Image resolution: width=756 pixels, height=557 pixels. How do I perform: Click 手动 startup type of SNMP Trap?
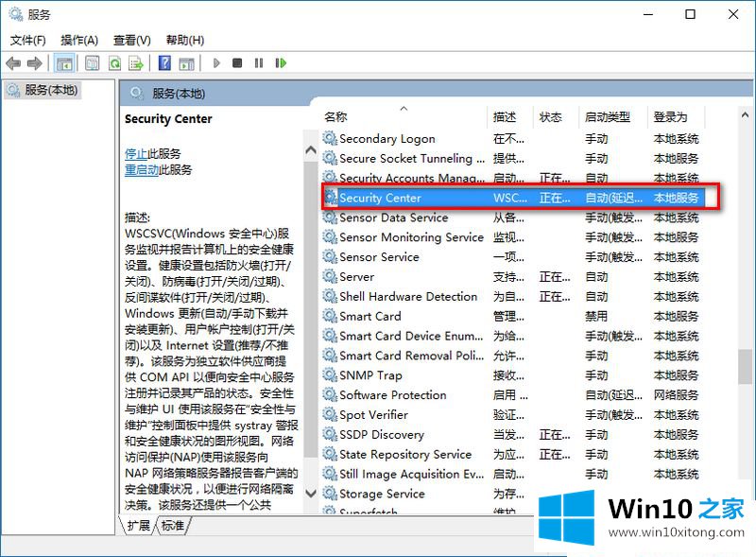[x=596, y=375]
